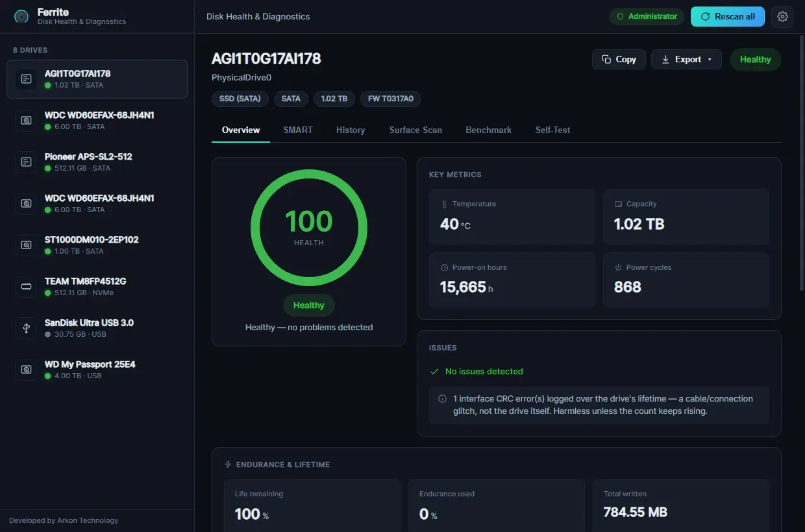Select the Benchmark tab
Image resolution: width=805 pixels, height=532 pixels.
pyautogui.click(x=488, y=130)
